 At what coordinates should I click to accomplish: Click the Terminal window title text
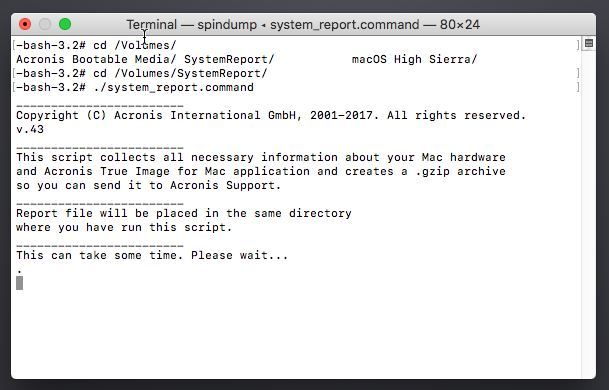coord(303,25)
